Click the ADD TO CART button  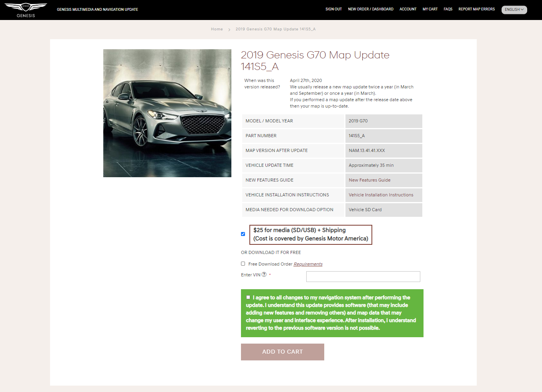pyautogui.click(x=283, y=352)
